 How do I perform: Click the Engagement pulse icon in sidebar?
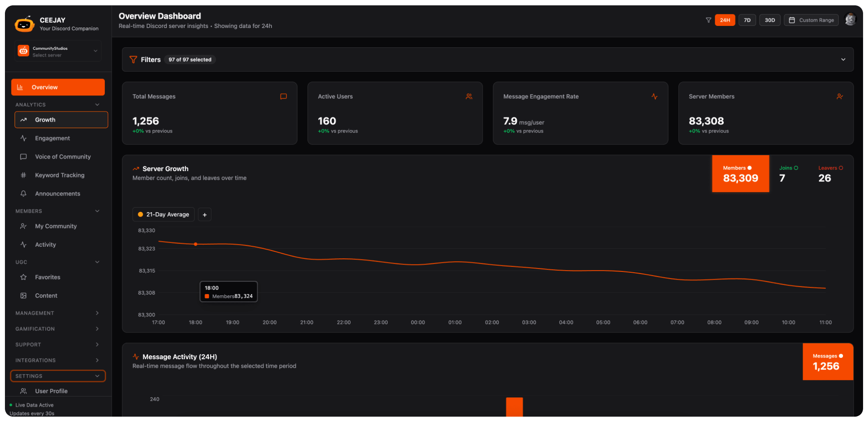[x=23, y=138]
